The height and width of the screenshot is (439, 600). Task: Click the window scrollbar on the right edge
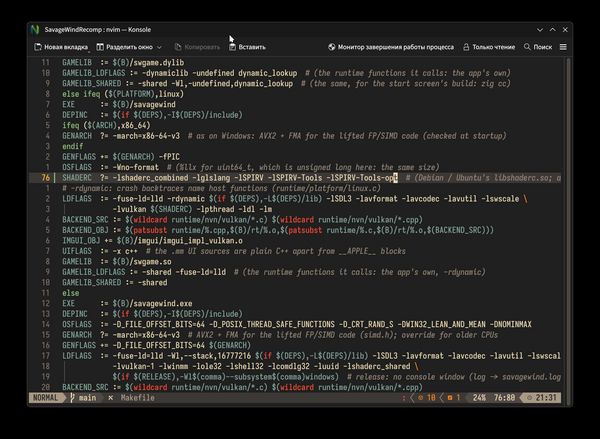click(569, 226)
